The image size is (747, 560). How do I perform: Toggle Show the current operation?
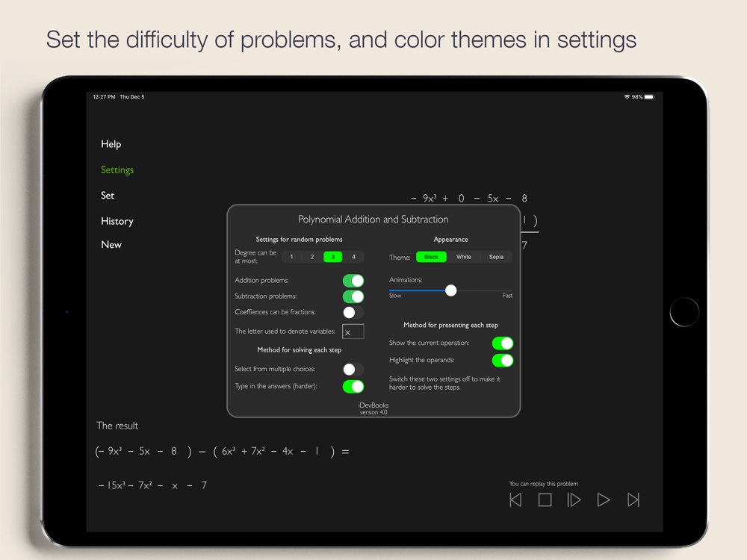(503, 343)
